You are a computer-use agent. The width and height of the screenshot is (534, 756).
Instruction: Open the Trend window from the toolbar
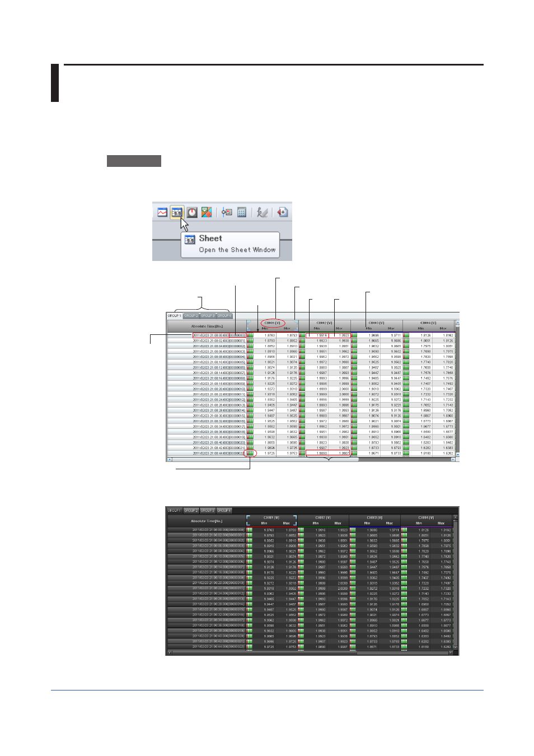(x=162, y=212)
